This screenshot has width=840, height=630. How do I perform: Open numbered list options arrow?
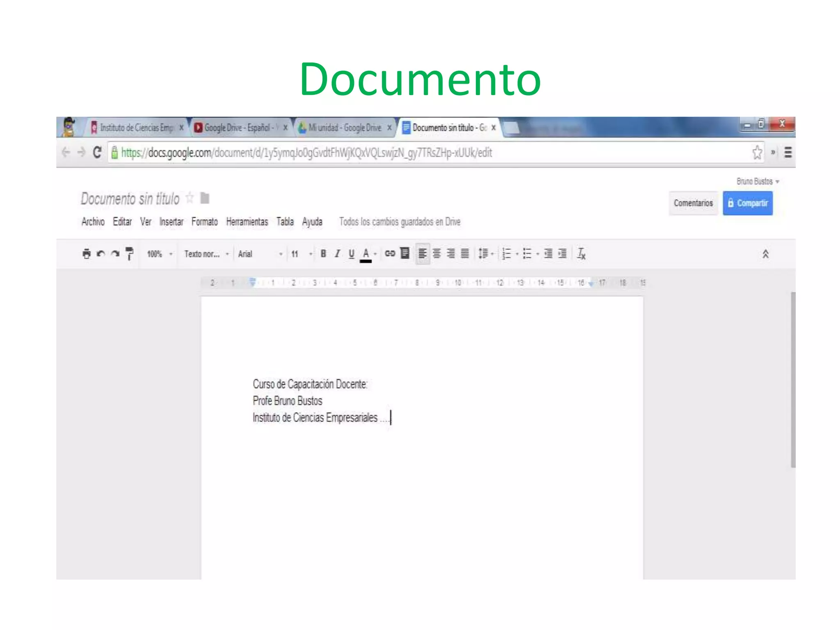click(x=517, y=254)
